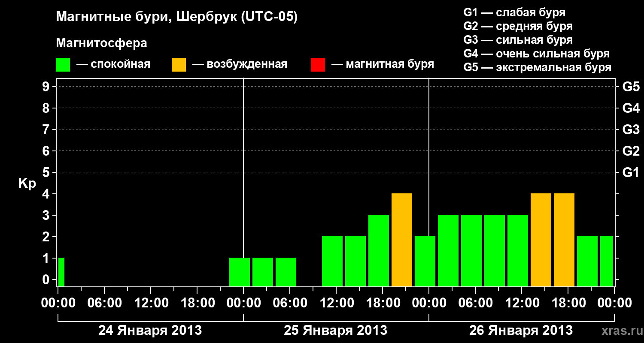The height and width of the screenshot is (343, 644).
Task: Click the final 00:00 tick label ending 26 Января
Action: pos(614,303)
